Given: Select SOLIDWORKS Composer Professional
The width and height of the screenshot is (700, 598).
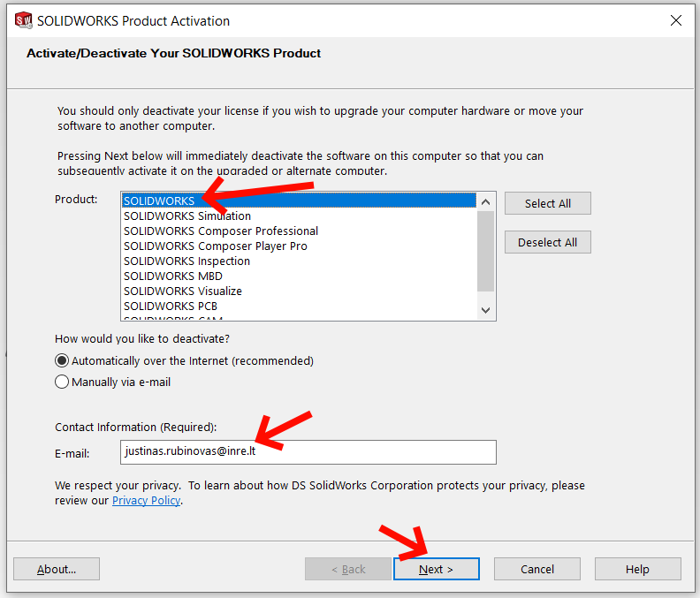Looking at the screenshot, I should coord(299,231).
